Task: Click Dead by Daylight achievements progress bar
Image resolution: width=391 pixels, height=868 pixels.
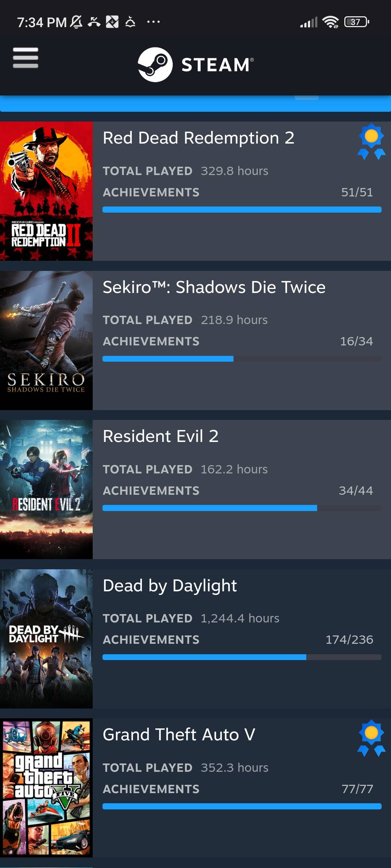Action: click(x=242, y=657)
